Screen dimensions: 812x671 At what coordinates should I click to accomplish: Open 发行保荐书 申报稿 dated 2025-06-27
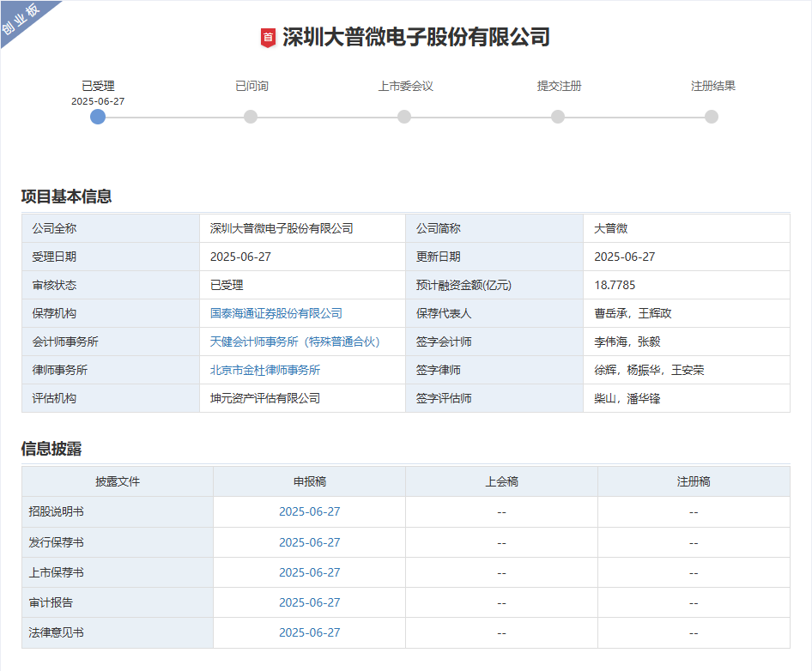[310, 542]
